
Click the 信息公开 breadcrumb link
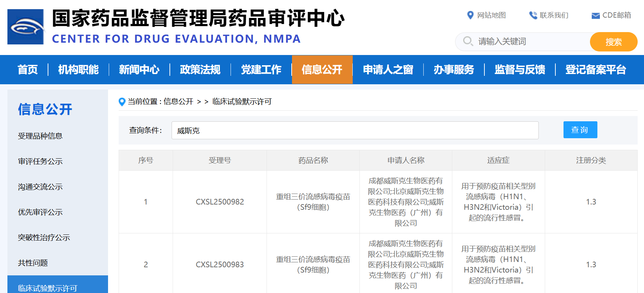pos(178,102)
